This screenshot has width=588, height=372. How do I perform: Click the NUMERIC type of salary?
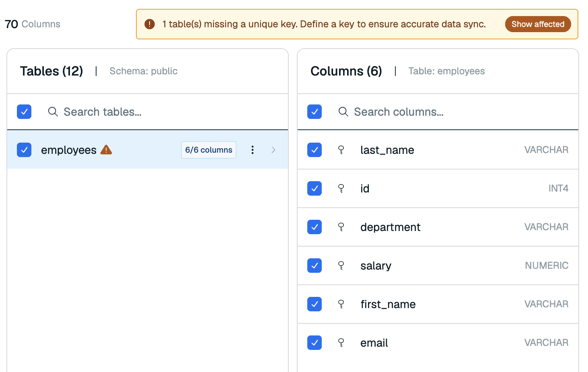[x=547, y=266]
